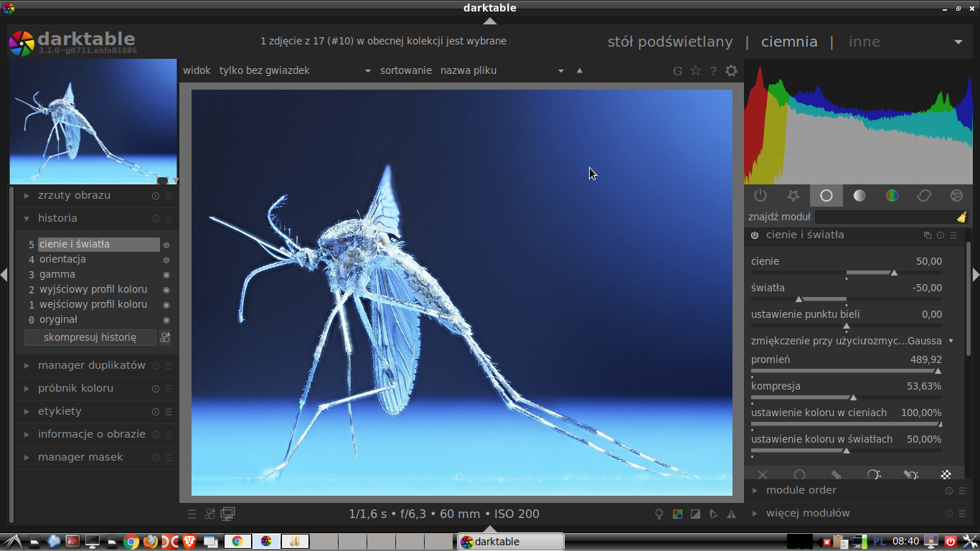This screenshot has height=551, width=980.
Task: Click the broom icon to clear module search
Action: click(961, 217)
